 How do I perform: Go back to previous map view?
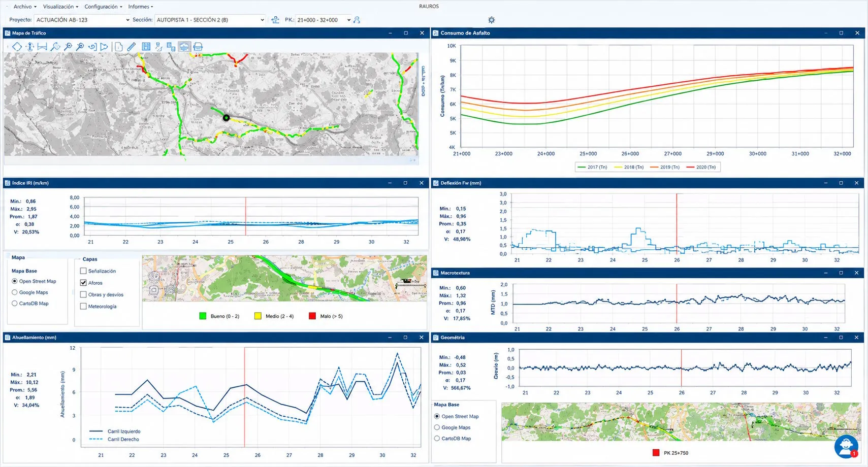point(92,47)
